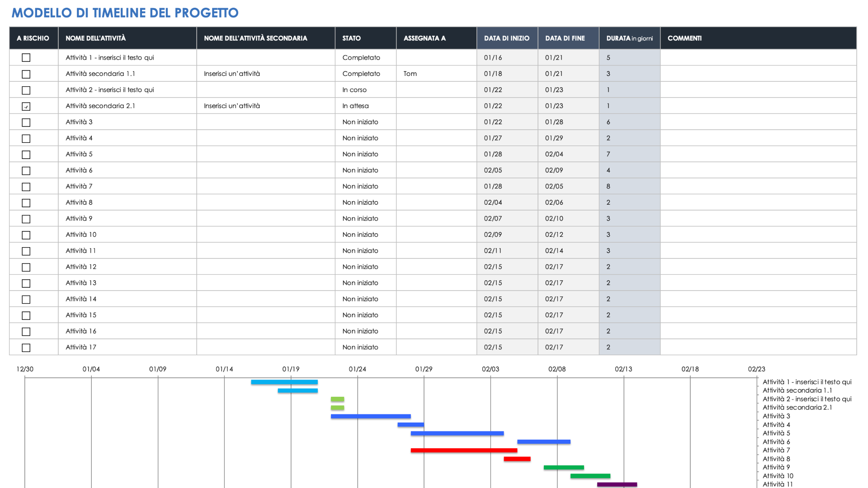The width and height of the screenshot is (868, 488).
Task: Select the empty comment cell for Attività 3
Action: [759, 122]
